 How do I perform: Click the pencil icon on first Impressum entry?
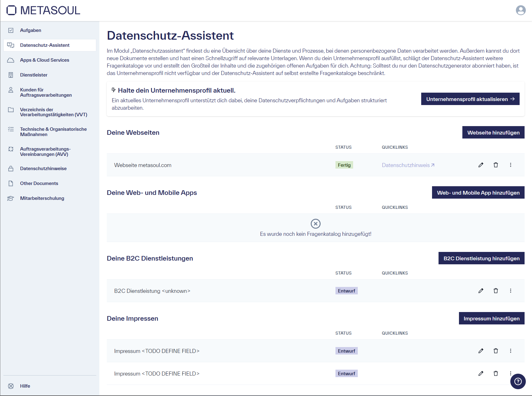481,351
